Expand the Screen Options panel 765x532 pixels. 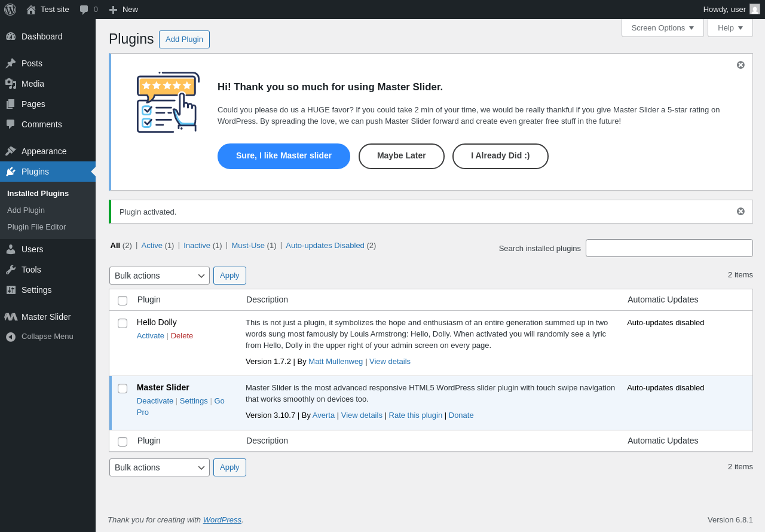[662, 27]
